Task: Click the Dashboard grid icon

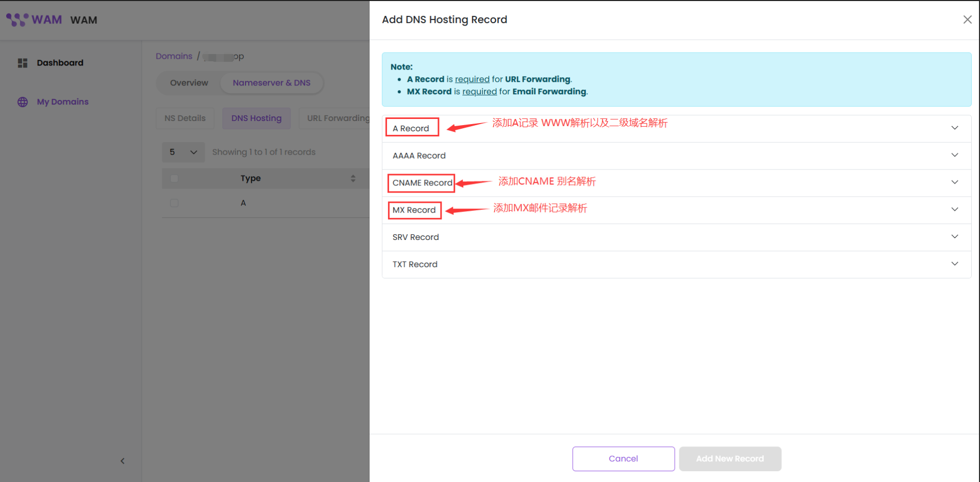Action: point(23,63)
